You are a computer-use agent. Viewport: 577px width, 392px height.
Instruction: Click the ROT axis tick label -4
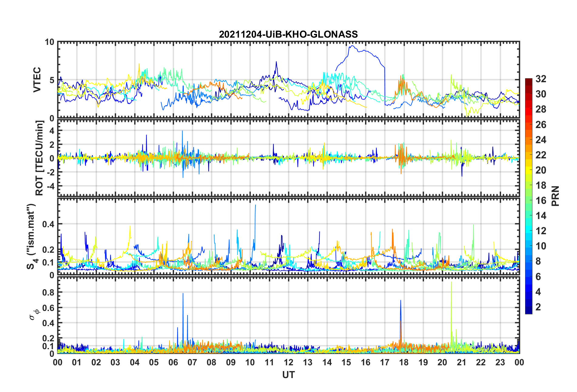click(x=50, y=186)
